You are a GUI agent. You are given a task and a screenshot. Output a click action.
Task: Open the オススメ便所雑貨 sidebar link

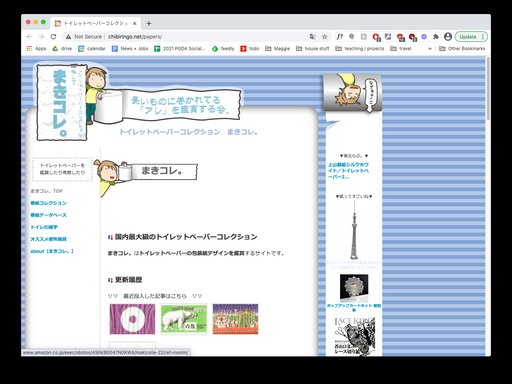point(48,239)
